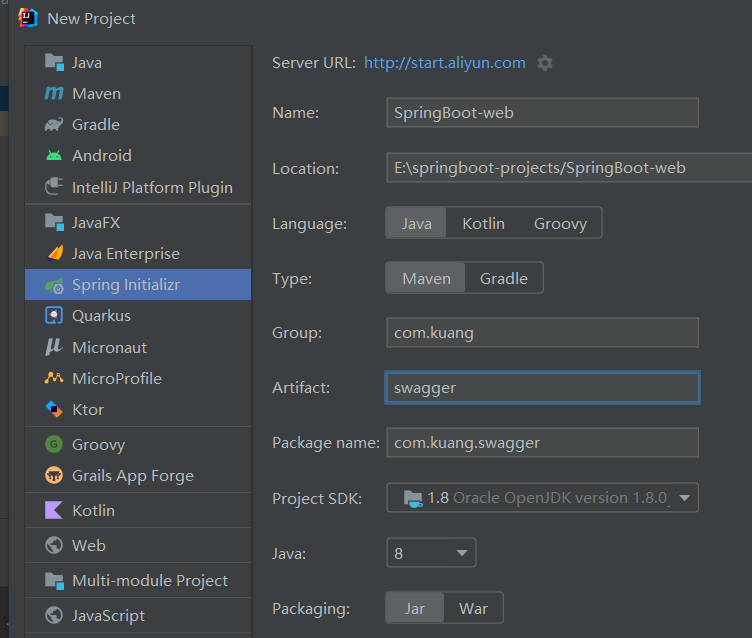Open server URL settings gear
The height and width of the screenshot is (638, 752).
[545, 63]
